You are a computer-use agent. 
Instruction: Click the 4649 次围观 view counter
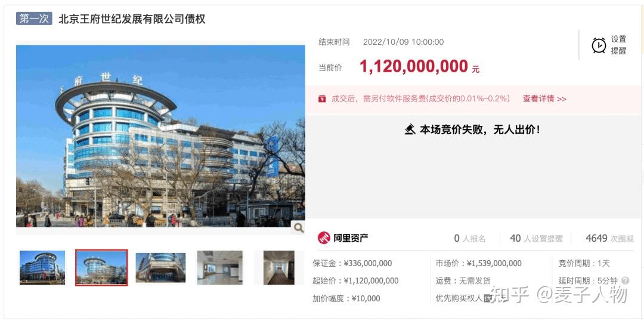coord(609,239)
